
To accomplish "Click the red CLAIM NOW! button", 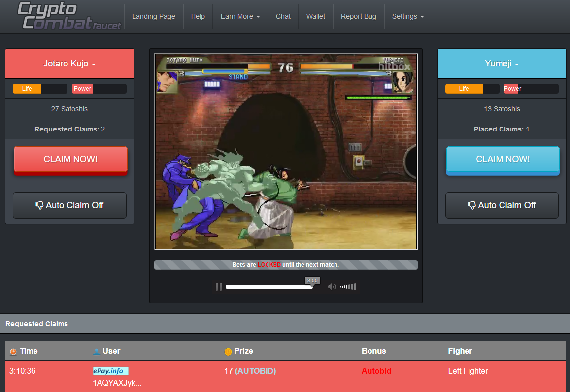I will click(x=70, y=161).
